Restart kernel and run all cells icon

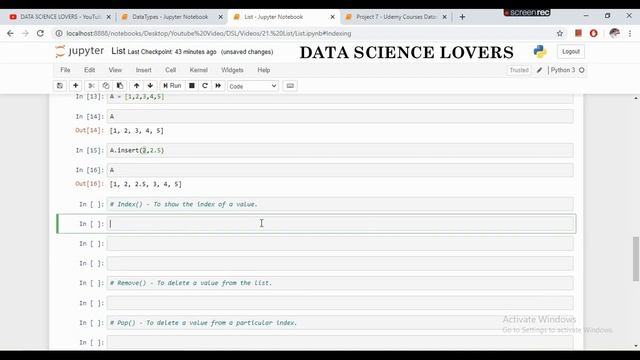tap(218, 86)
